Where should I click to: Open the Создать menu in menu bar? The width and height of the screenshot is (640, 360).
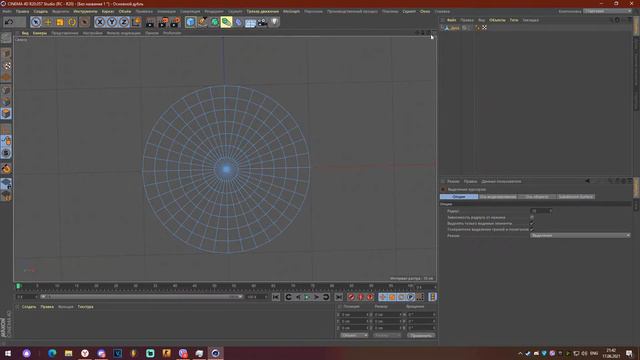(x=40, y=11)
